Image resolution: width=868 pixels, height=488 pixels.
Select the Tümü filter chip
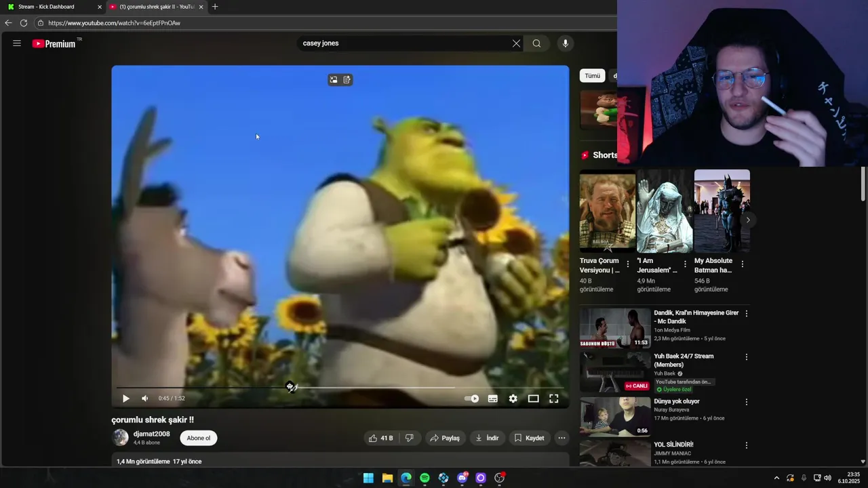point(593,76)
